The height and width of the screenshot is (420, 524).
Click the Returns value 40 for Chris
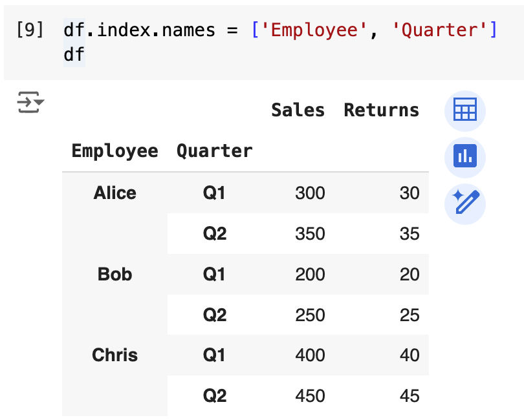[409, 355]
